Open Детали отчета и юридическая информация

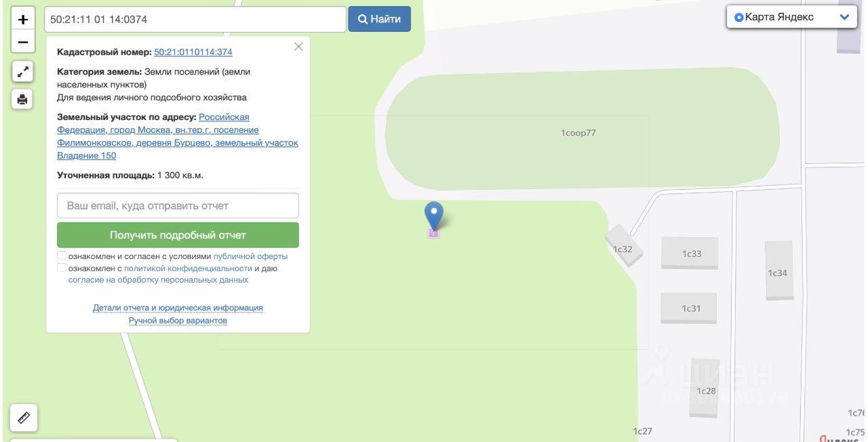(178, 308)
